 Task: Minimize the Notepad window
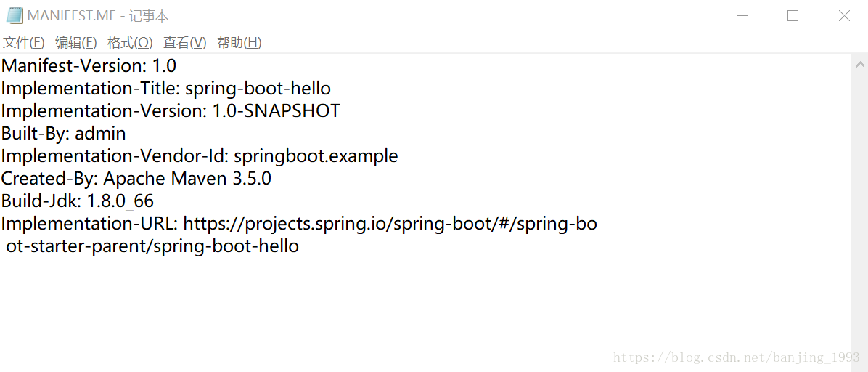coord(742,16)
